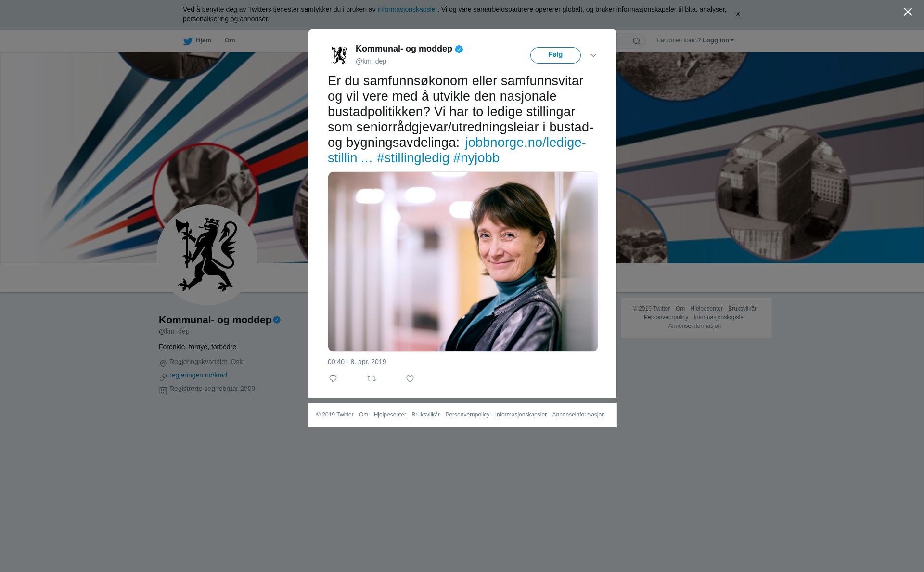Open the large profile lion avatar
924x572 pixels.
(207, 255)
